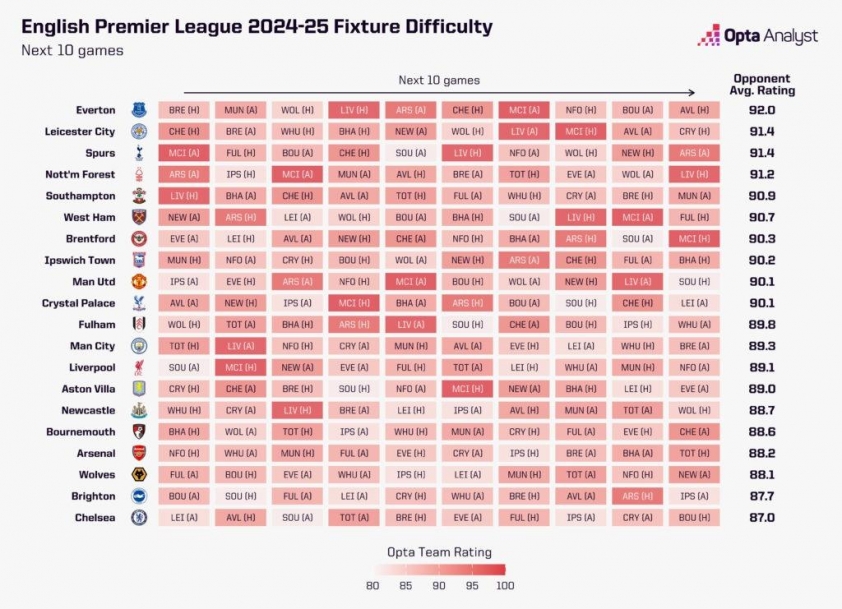Viewport: 842px width, 609px height.
Task: Select Brentford's MCI (H) last fixture cell
Action: (694, 238)
